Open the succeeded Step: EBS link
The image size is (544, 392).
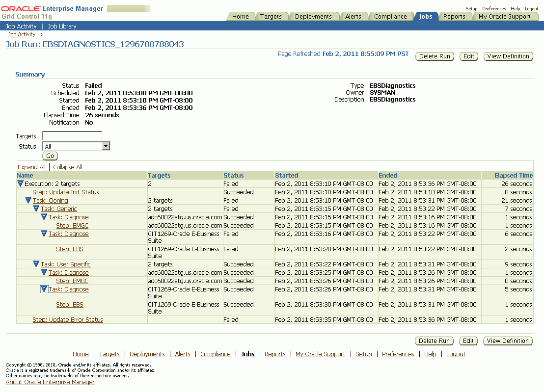pyautogui.click(x=70, y=304)
